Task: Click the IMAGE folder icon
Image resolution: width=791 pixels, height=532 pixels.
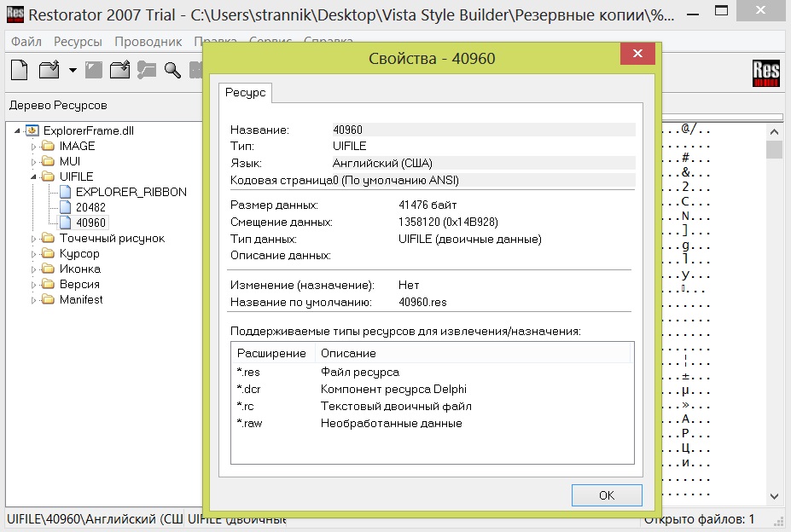Action: coord(48,147)
